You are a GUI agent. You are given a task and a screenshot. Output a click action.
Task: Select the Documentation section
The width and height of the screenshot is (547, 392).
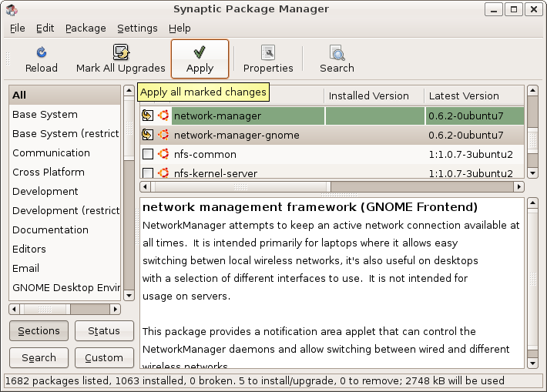(65, 230)
